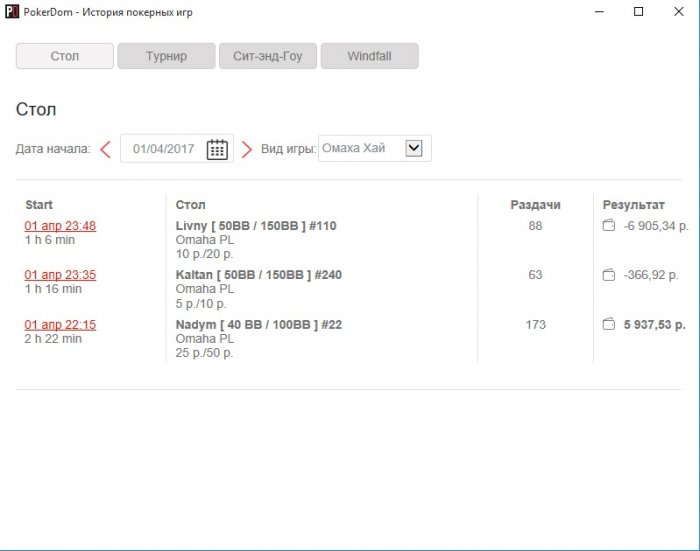Click hands count 173
The width and height of the screenshot is (700, 551).
(535, 325)
